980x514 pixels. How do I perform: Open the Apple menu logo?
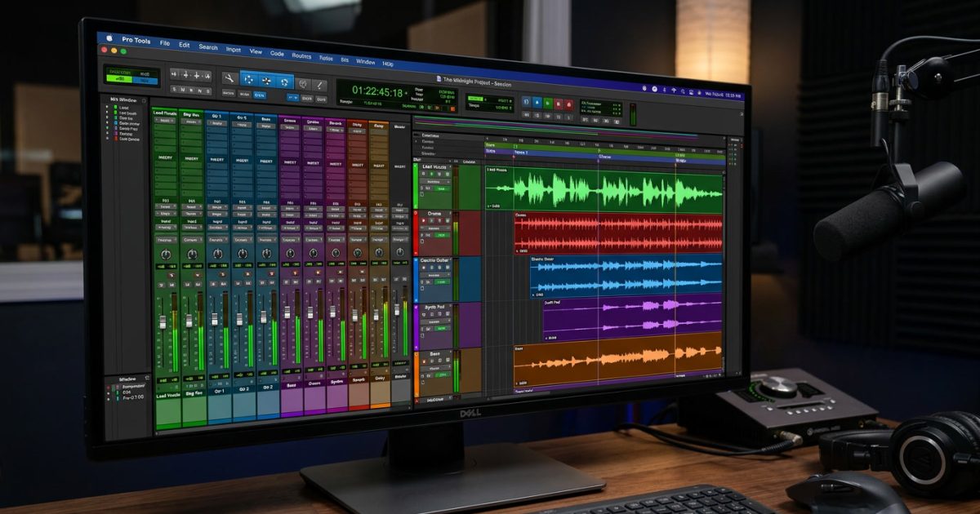click(x=109, y=38)
